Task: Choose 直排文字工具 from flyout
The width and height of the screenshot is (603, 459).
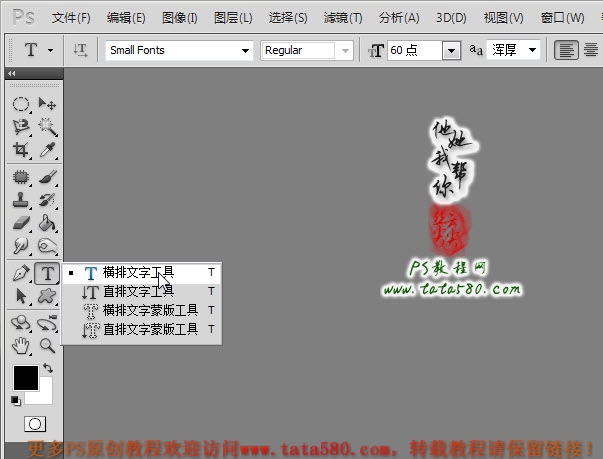Action: pyautogui.click(x=142, y=291)
